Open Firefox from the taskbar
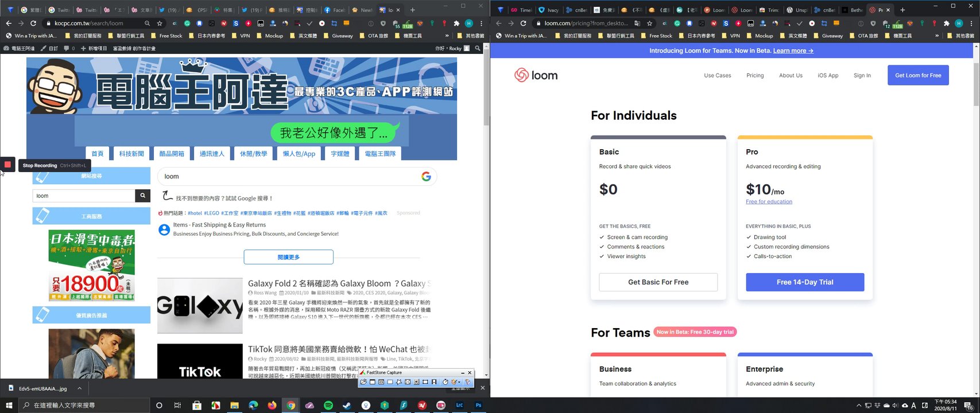This screenshot has width=980, height=413. (x=272, y=405)
